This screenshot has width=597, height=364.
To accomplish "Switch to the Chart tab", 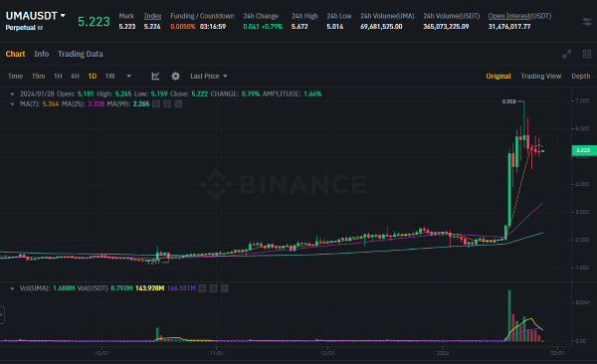I will [x=15, y=54].
